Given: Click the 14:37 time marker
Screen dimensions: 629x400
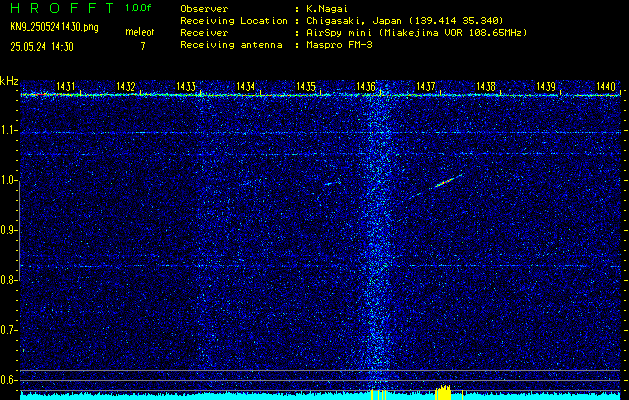Looking at the screenshot, I should tap(426, 86).
